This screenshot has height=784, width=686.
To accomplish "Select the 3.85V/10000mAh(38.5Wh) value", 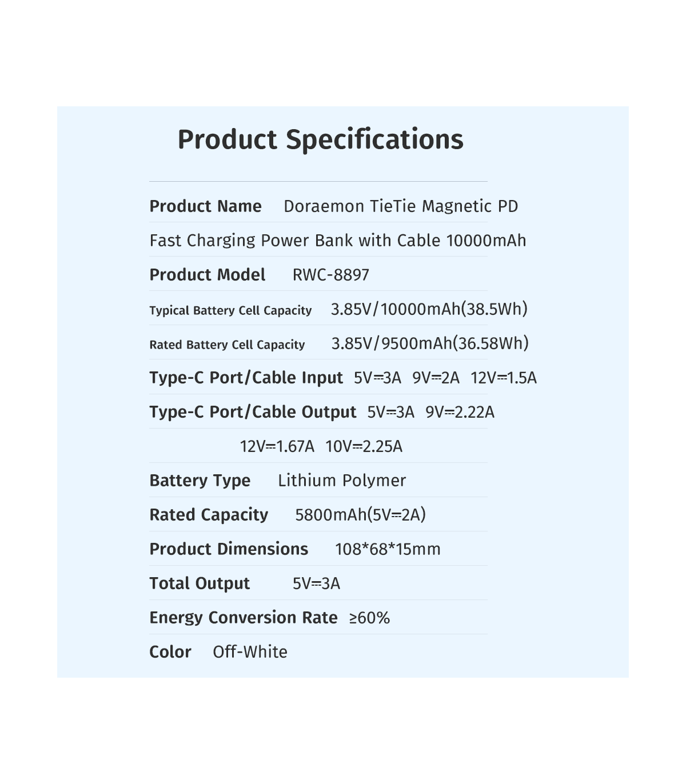I will click(x=429, y=309).
